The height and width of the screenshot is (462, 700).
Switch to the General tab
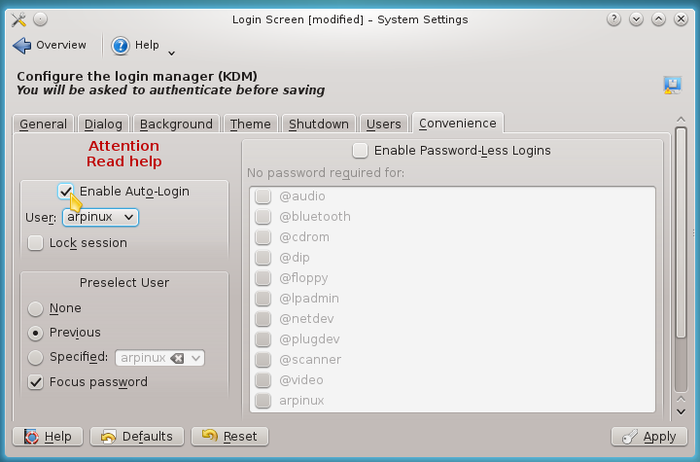pyautogui.click(x=43, y=124)
